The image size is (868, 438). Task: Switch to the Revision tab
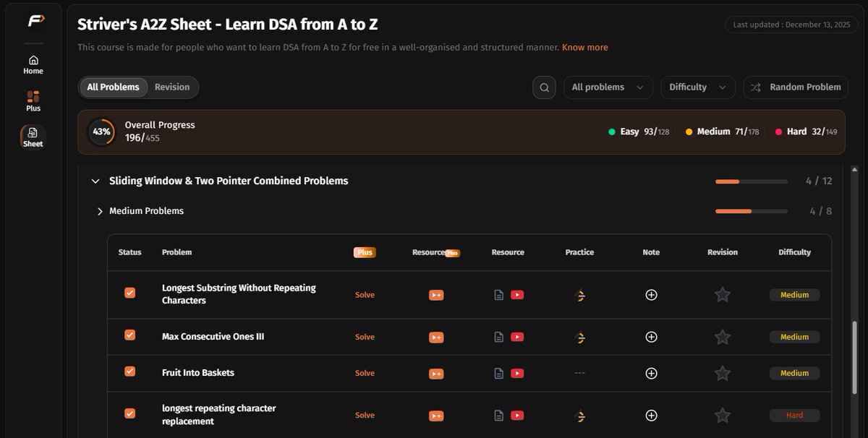point(172,87)
